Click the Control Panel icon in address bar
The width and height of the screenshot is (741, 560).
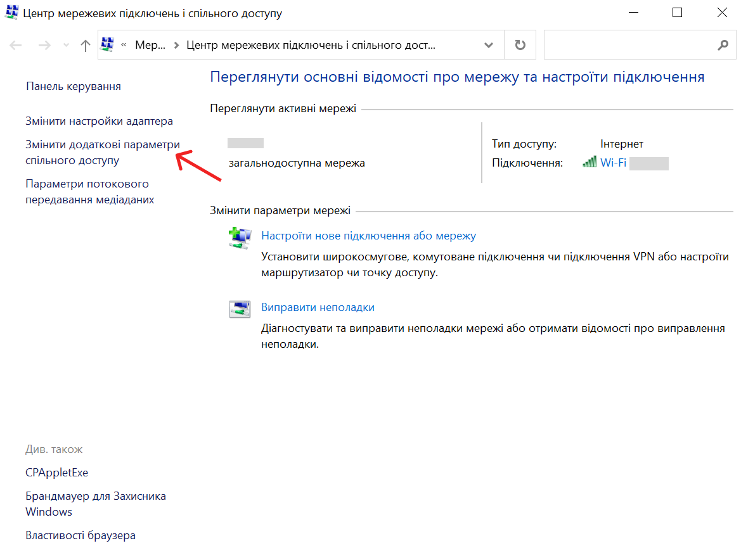coord(108,45)
